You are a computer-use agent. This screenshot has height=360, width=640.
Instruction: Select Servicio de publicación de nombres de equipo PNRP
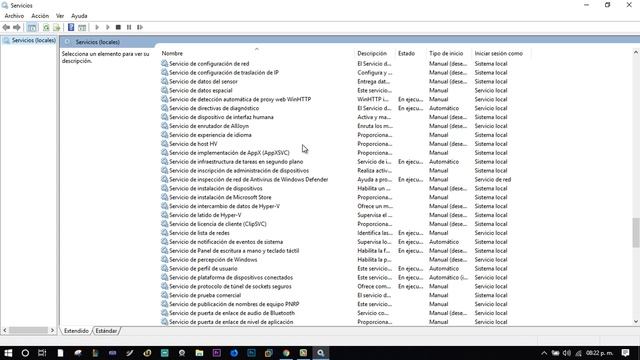tap(234, 304)
